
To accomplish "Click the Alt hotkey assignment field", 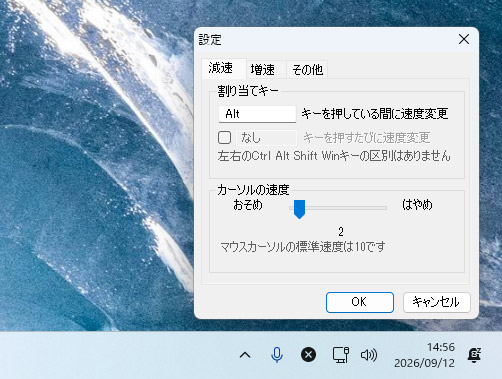I will tap(257, 114).
